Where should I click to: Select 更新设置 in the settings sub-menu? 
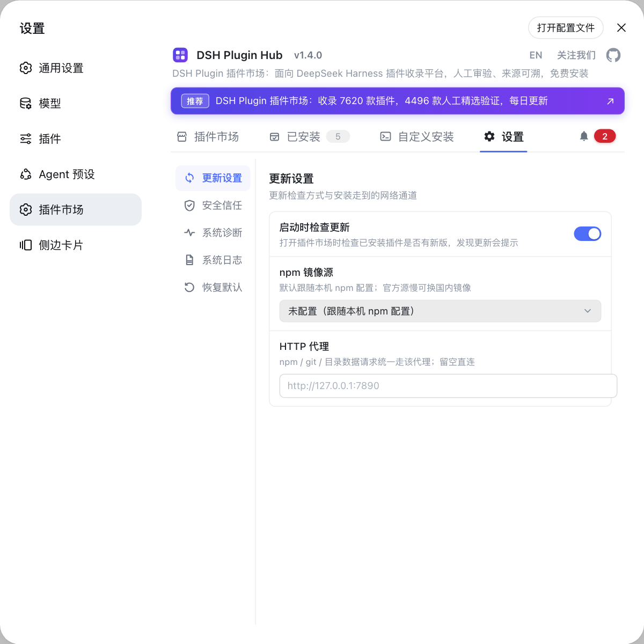213,178
